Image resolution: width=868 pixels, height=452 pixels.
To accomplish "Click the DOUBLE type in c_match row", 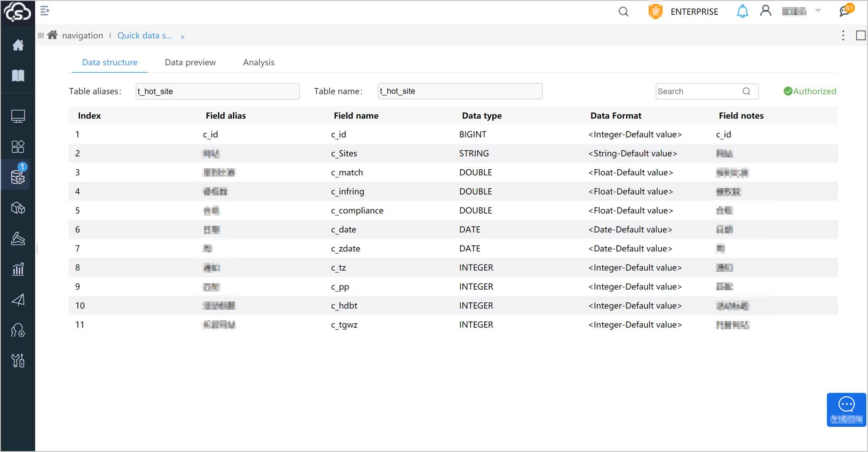I will tap(476, 173).
